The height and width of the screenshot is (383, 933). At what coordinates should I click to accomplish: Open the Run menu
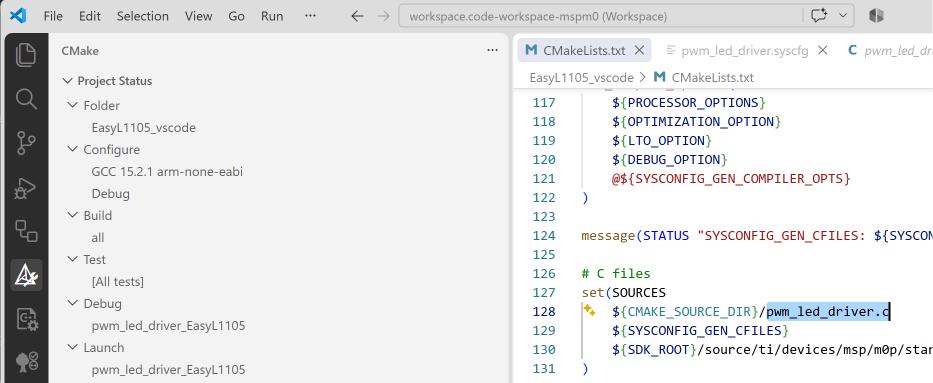coord(272,16)
